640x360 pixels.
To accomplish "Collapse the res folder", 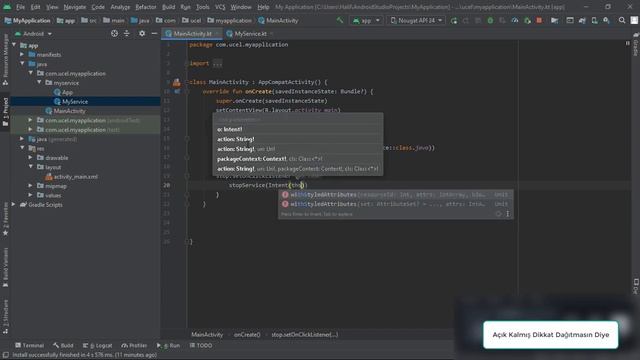I will 22,148.
